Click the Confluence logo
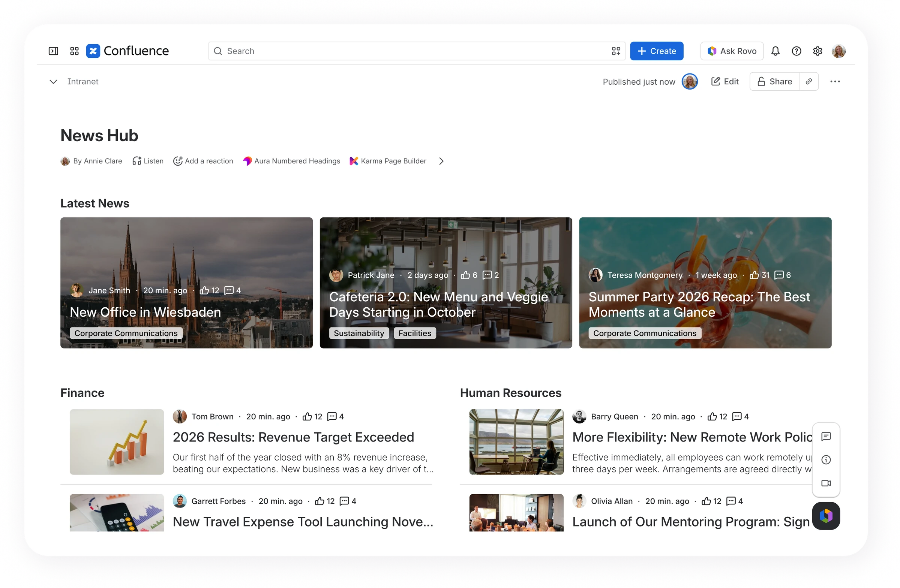 click(127, 51)
